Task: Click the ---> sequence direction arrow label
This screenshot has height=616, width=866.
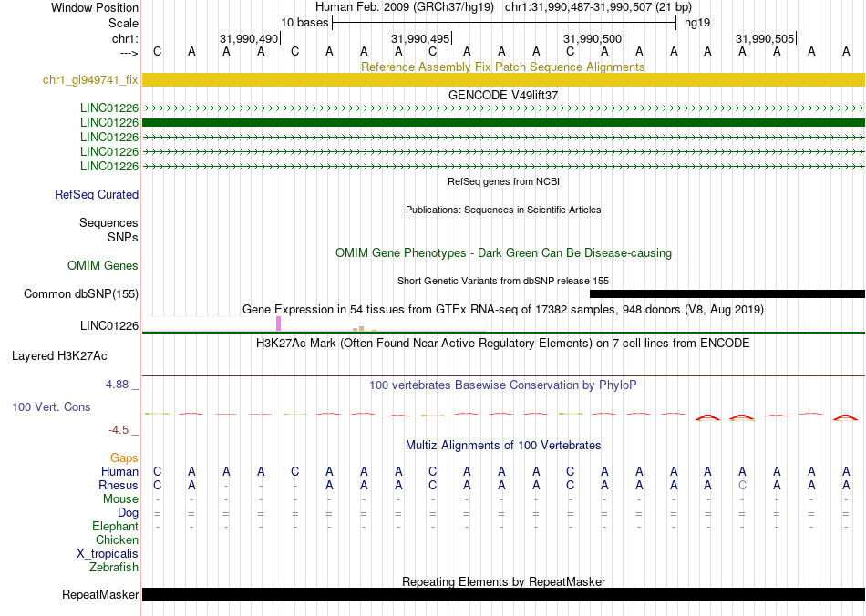Action: tap(129, 53)
